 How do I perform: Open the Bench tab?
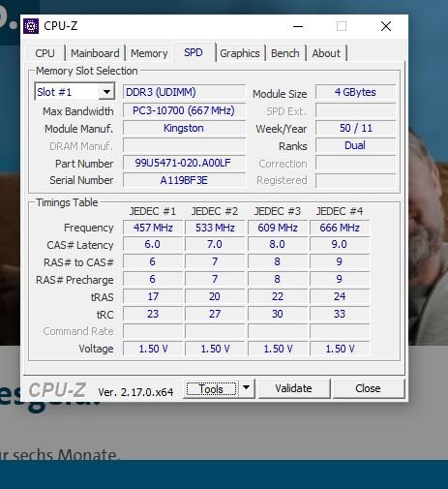tap(285, 53)
